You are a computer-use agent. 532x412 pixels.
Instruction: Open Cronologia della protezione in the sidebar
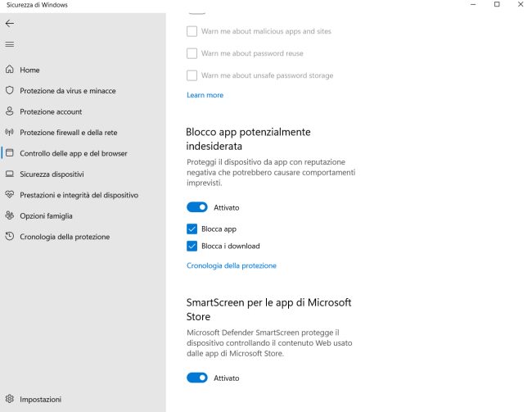[x=65, y=237]
